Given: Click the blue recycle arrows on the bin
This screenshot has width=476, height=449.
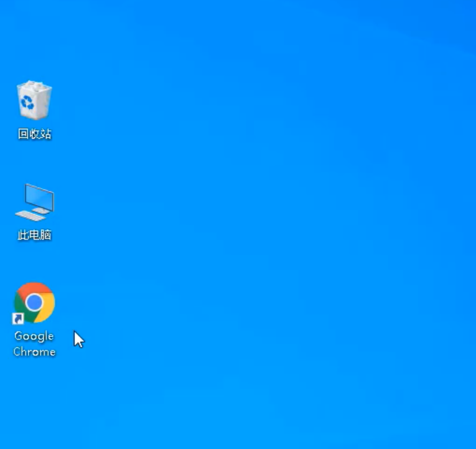Looking at the screenshot, I should (x=27, y=102).
